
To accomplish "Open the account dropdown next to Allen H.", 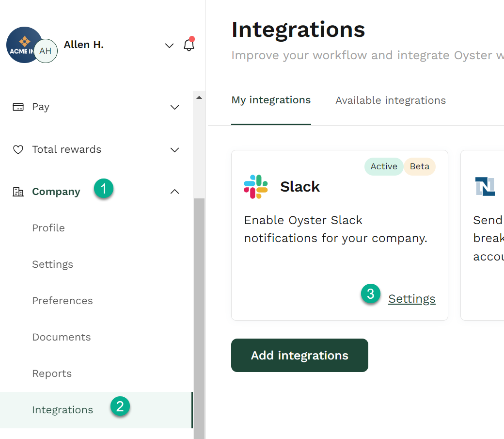I will [169, 45].
